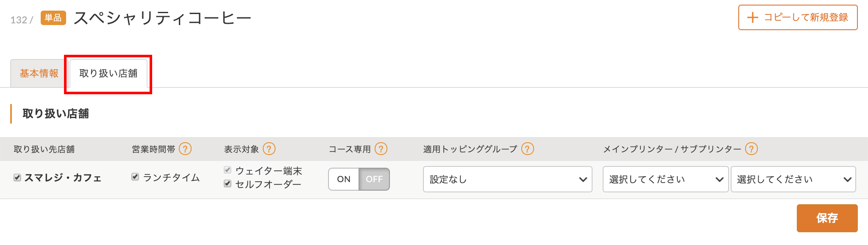Viewport: 868px width, 245px height.
Task: Open help icon next to 営業時間帯
Action: (x=185, y=149)
